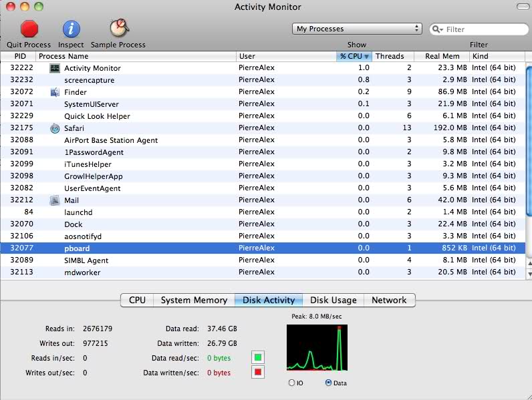532x400 pixels.
Task: Click the magnifier icon in Filter field
Action: (x=437, y=29)
